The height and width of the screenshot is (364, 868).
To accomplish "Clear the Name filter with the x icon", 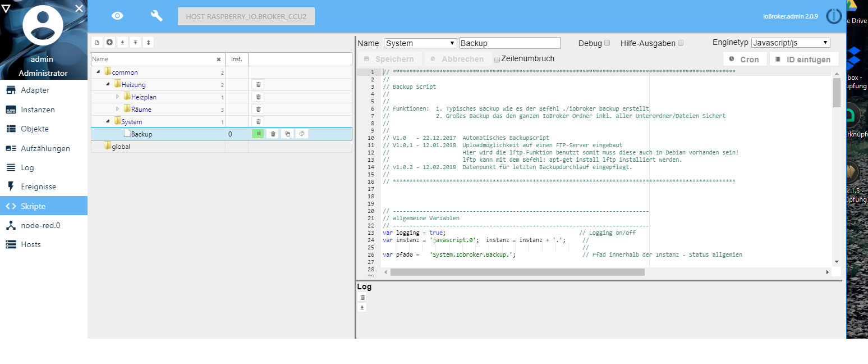I will tap(219, 59).
